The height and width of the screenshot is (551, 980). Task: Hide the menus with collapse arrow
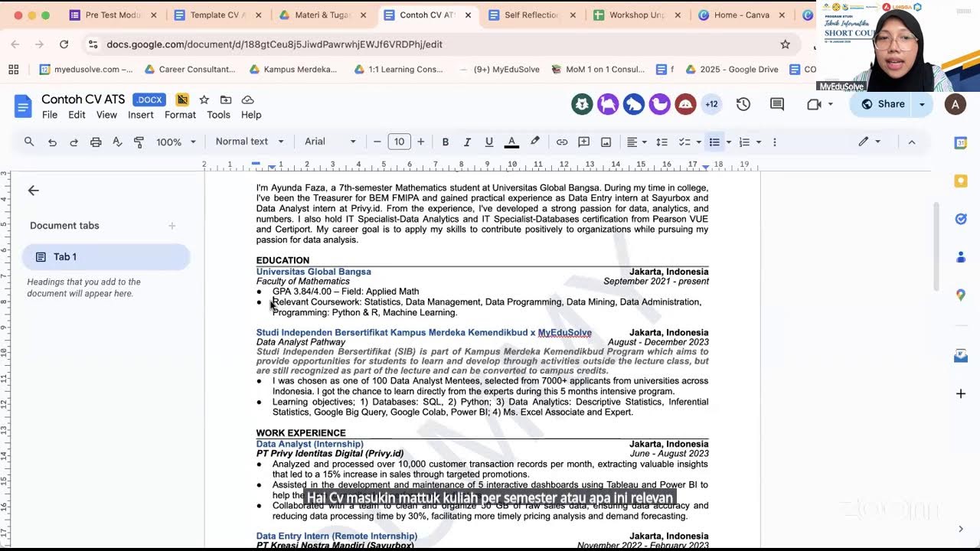[911, 142]
